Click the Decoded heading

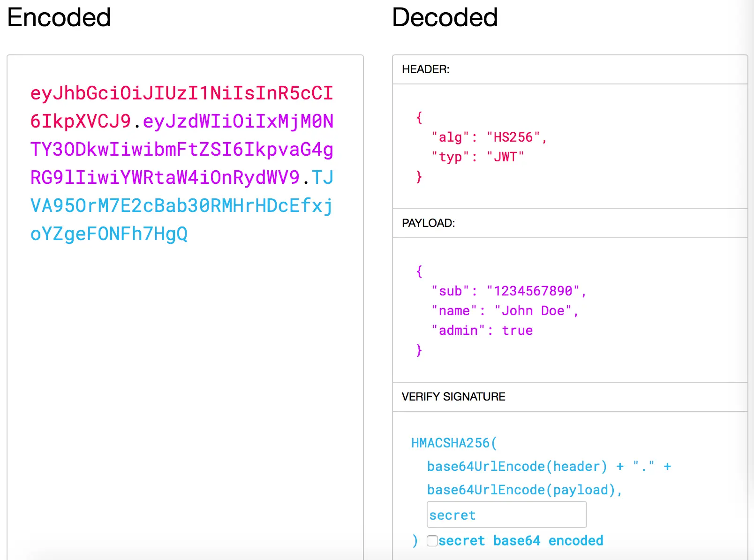[445, 18]
